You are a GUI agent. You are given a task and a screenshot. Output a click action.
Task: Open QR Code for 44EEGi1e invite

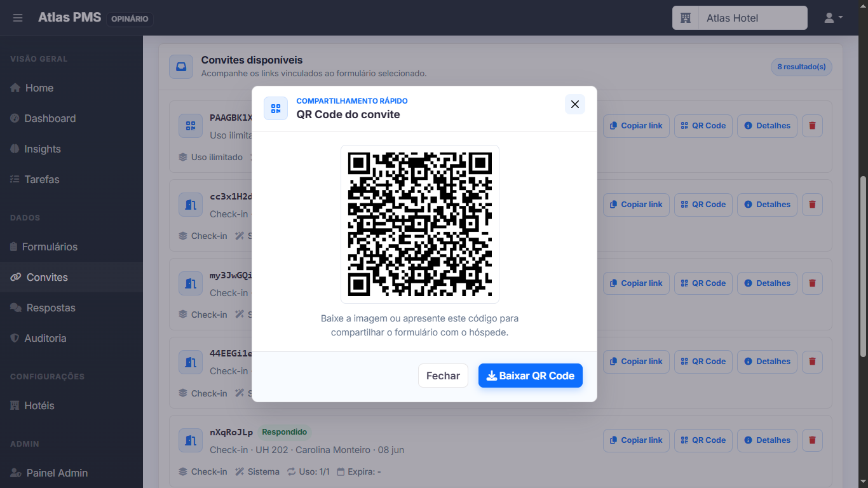click(x=703, y=362)
